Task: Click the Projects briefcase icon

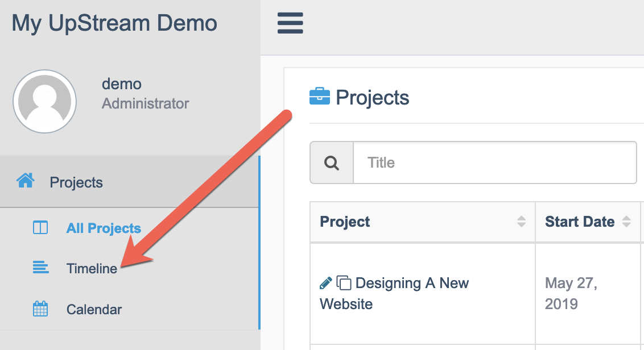Action: [x=321, y=97]
